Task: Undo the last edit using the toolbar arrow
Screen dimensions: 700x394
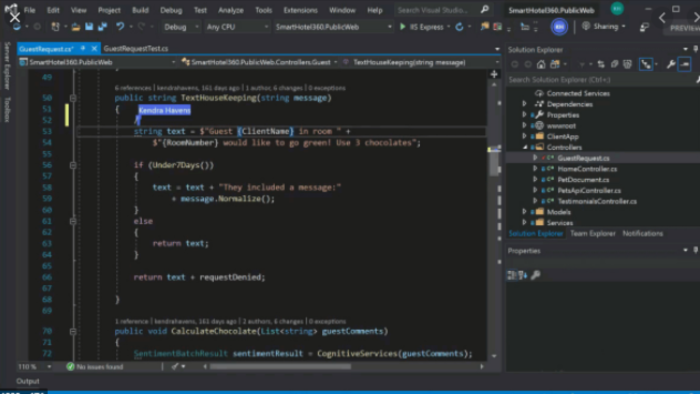Action: coord(120,27)
